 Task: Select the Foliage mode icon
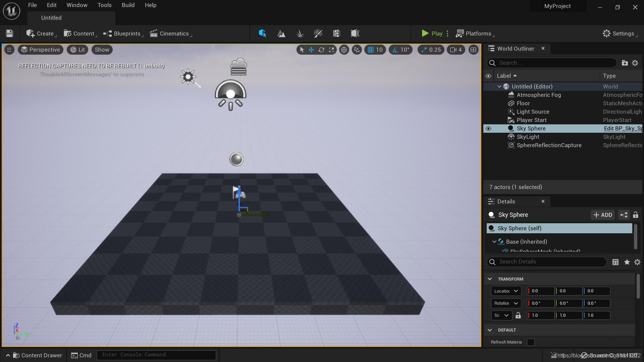click(x=300, y=34)
